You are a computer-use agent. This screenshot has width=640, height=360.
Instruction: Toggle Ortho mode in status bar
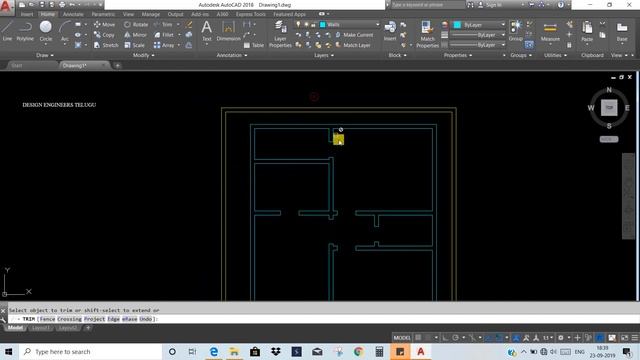tap(445, 338)
